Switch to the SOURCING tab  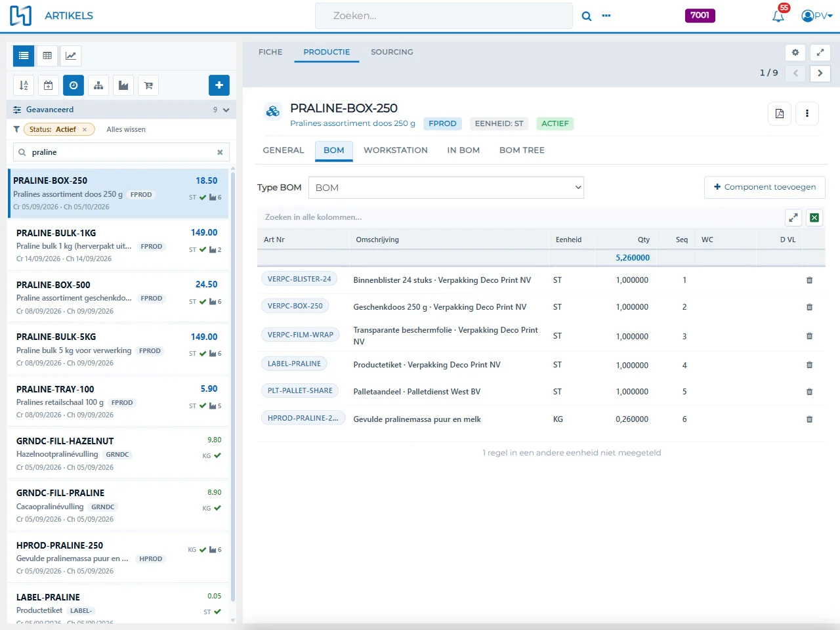point(392,52)
